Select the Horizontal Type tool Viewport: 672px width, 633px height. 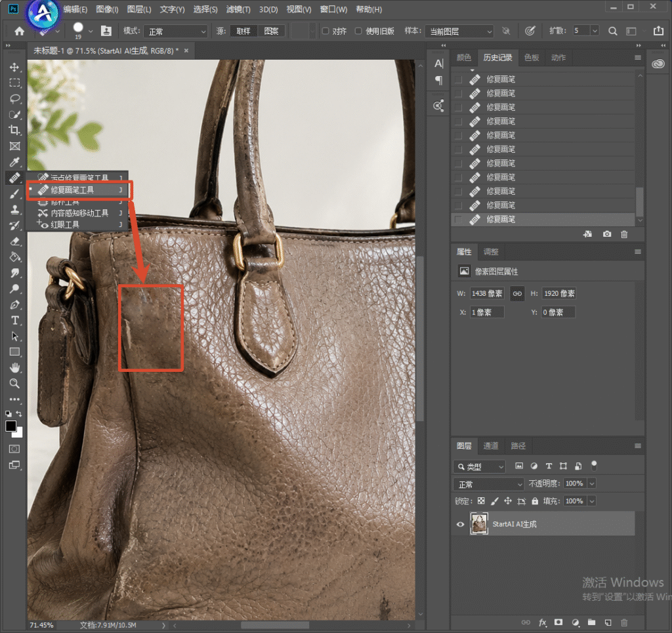(x=14, y=320)
